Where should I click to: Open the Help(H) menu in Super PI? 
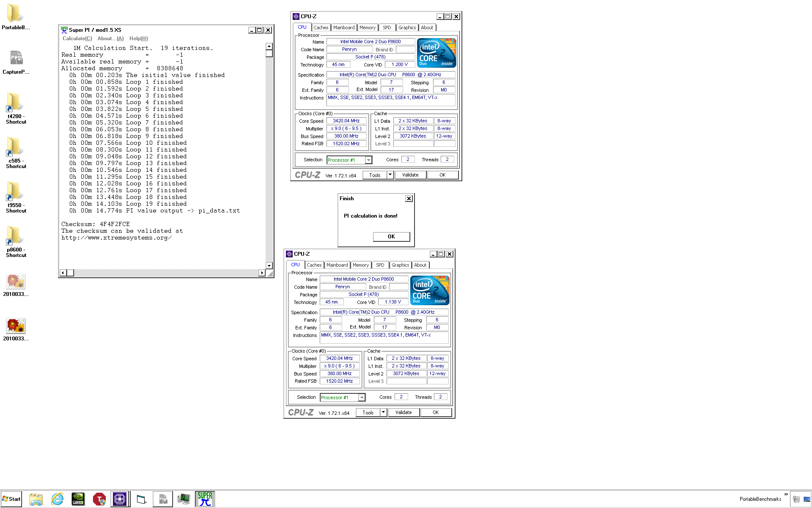pyautogui.click(x=139, y=39)
